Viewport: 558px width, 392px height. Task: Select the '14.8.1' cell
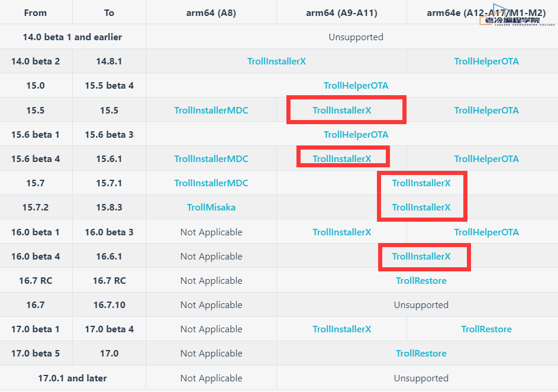coord(109,61)
